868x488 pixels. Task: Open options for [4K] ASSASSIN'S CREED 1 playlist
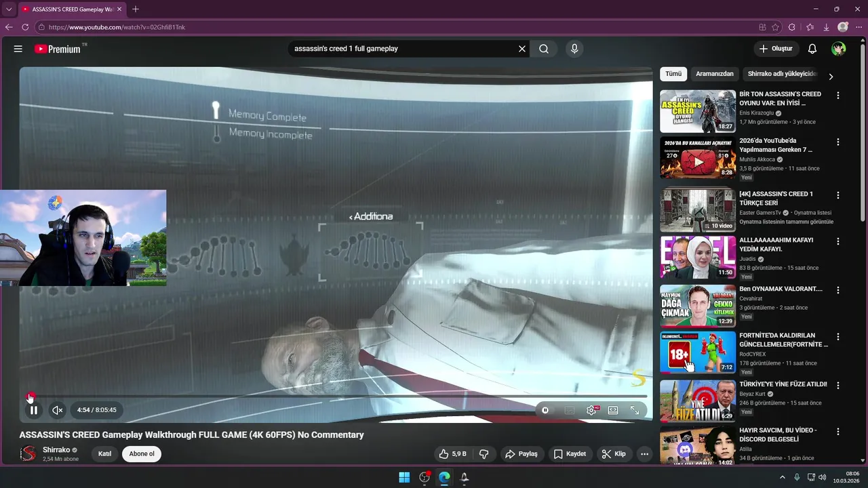pos(838,195)
